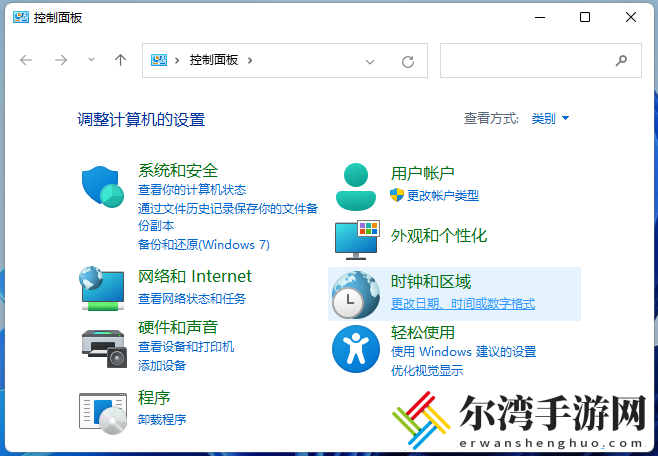The height and width of the screenshot is (456, 658).
Task: Click 查看网络状态和任务 link
Action: click(x=192, y=299)
